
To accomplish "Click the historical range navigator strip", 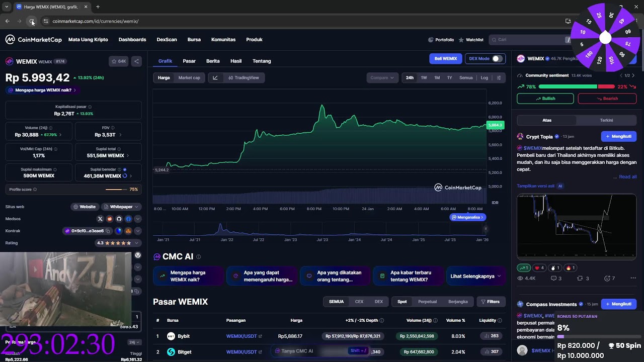I will pos(320,230).
